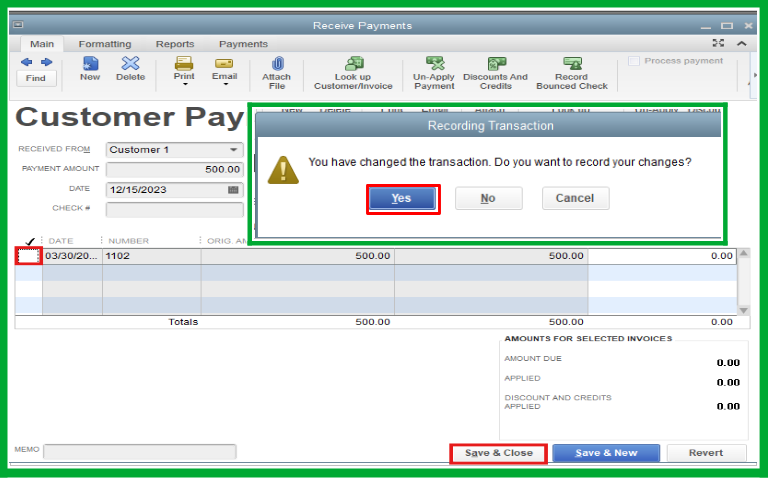Click the Find button
Screen dimensions: 768x479
[36, 78]
